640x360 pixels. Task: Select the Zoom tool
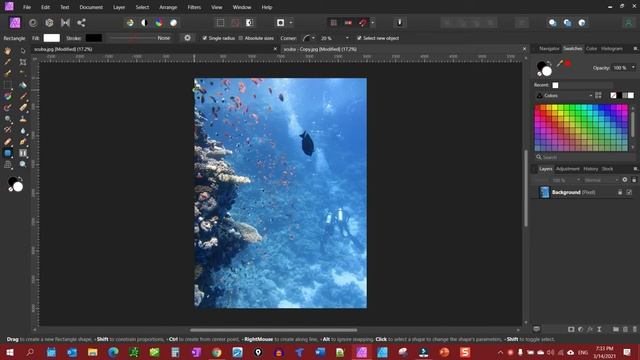[23, 164]
